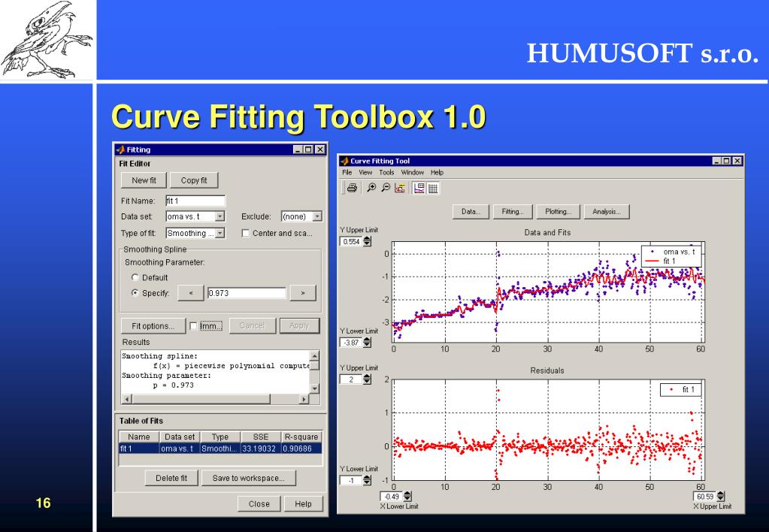
Task: Open the Exclude dropdown showing (none)
Action: (x=317, y=216)
